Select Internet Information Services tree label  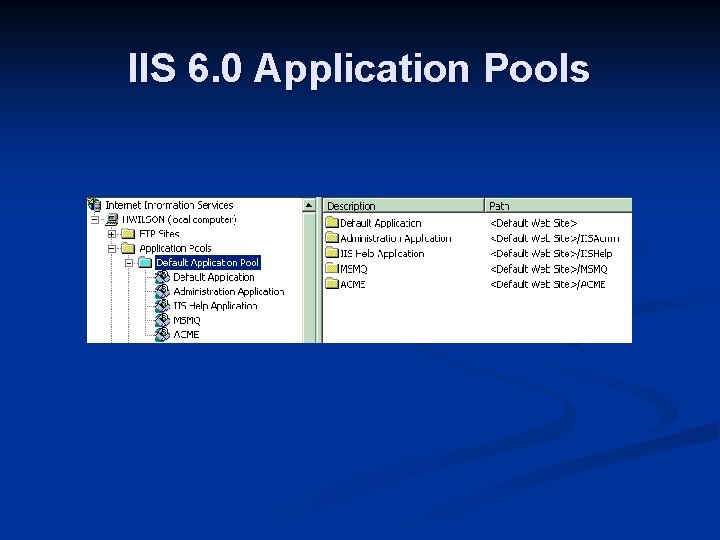click(169, 205)
